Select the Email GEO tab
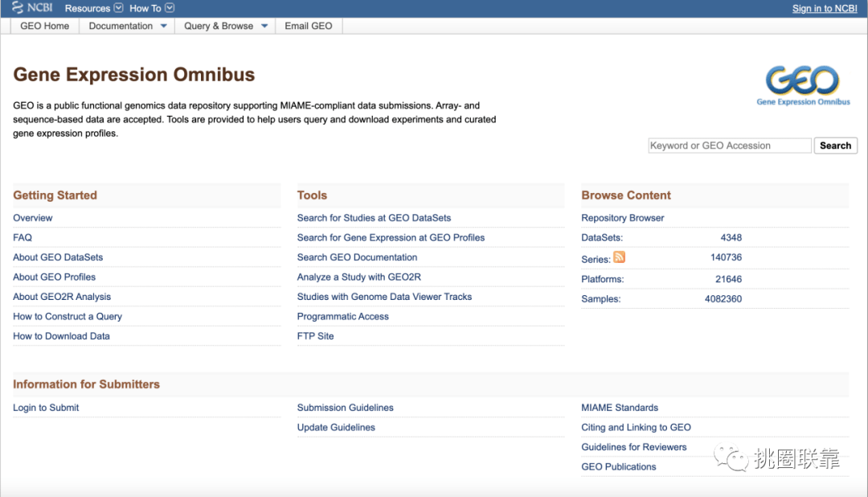This screenshot has width=868, height=497. (x=309, y=26)
